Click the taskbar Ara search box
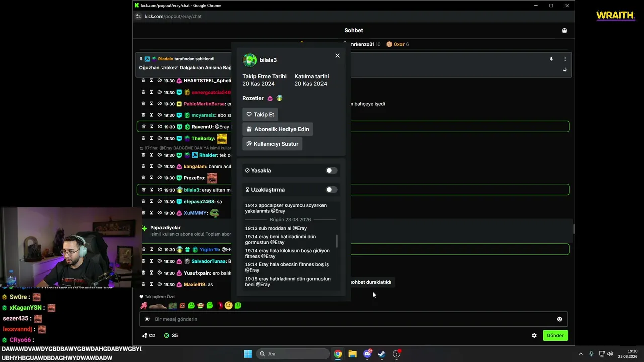 (292, 354)
